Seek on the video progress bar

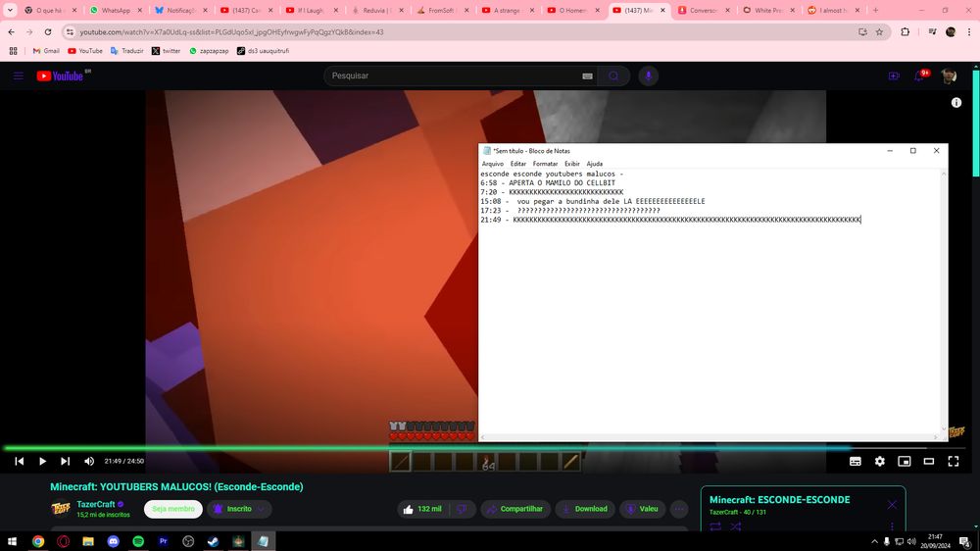click(x=485, y=448)
